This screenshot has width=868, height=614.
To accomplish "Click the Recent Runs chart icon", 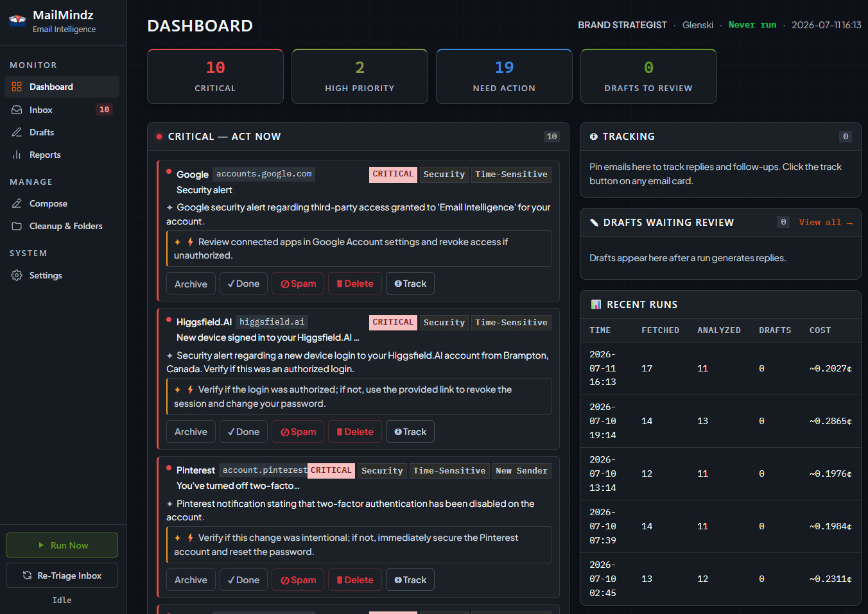I will tap(596, 305).
